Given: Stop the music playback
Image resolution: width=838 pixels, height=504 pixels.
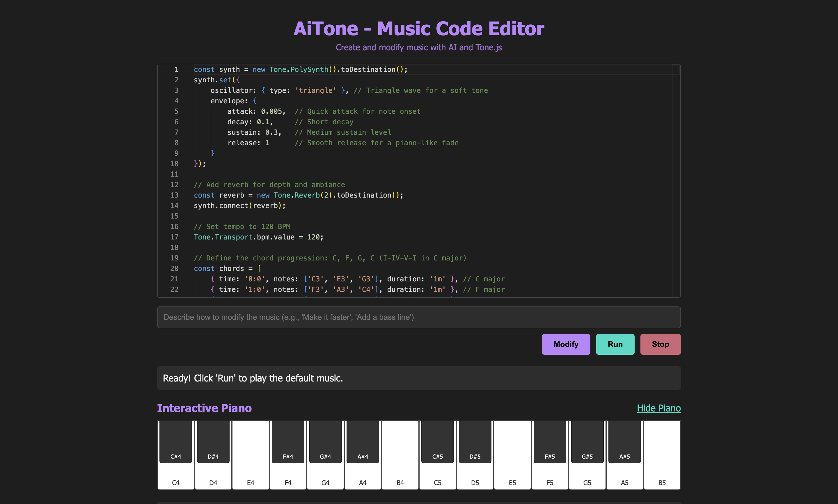Looking at the screenshot, I should (x=660, y=344).
